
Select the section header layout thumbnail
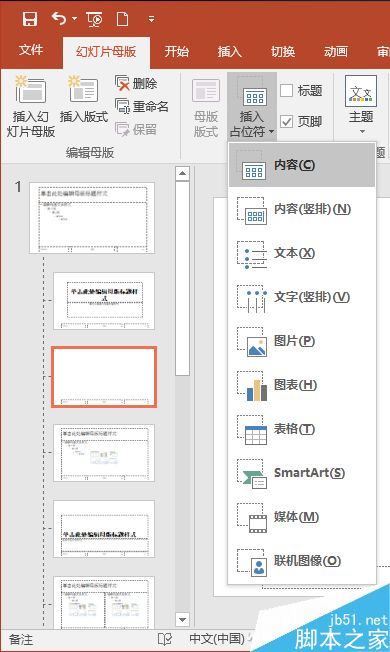click(104, 529)
